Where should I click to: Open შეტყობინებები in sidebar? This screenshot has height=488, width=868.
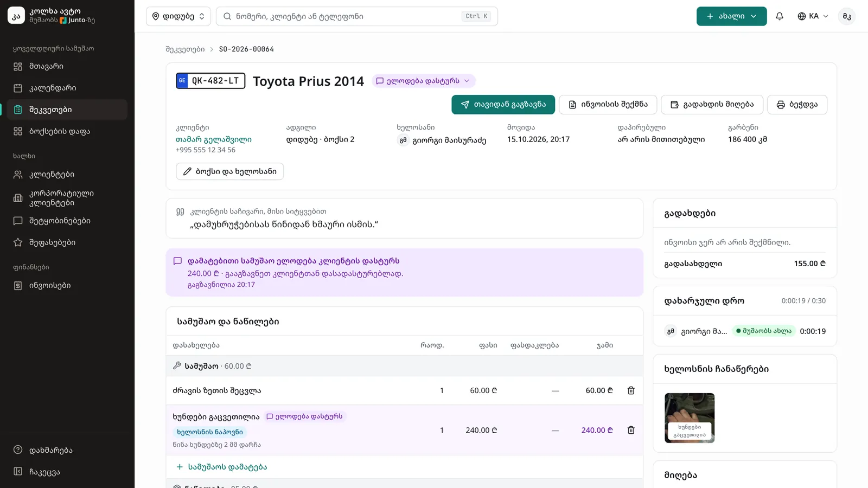(67, 221)
